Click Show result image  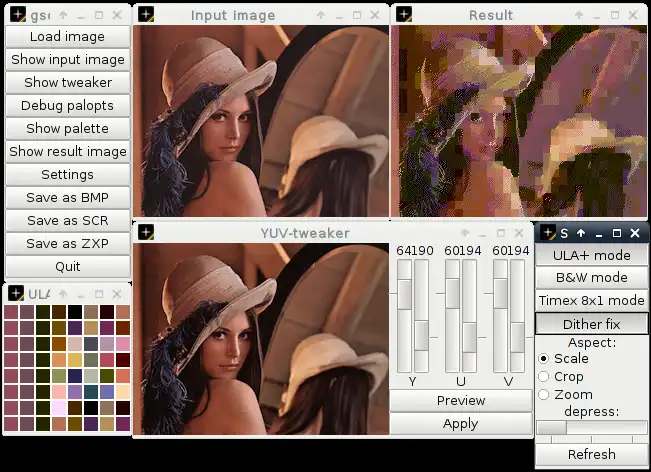pos(68,152)
